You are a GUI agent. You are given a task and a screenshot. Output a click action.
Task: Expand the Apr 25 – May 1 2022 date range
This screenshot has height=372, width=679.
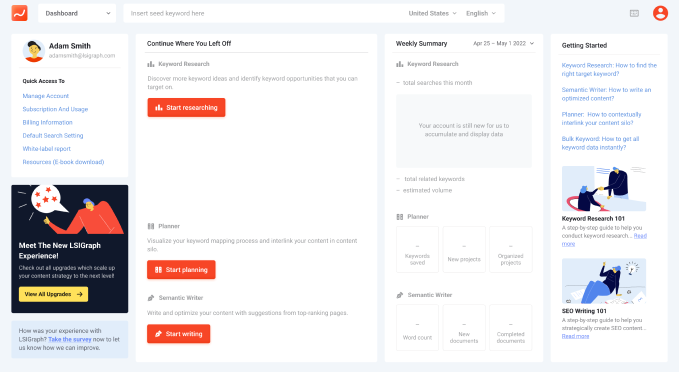point(504,43)
